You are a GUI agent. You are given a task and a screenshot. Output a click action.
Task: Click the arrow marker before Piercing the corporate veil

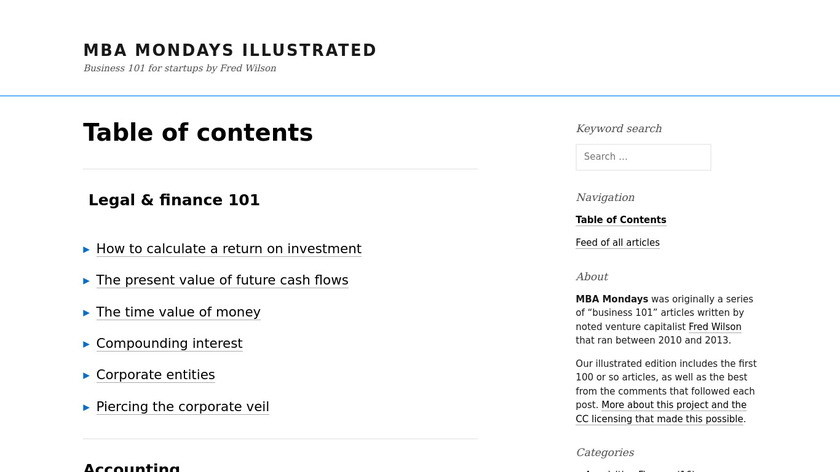click(87, 407)
